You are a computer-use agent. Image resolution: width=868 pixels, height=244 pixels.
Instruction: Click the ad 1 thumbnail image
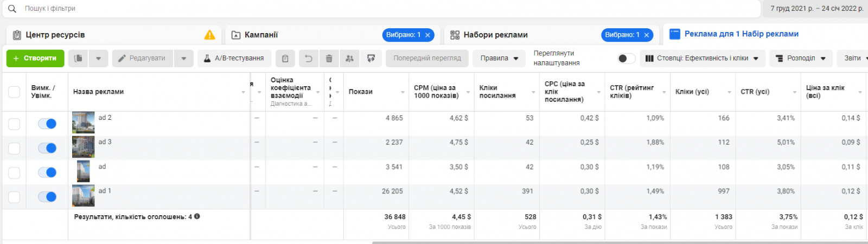[x=83, y=196]
